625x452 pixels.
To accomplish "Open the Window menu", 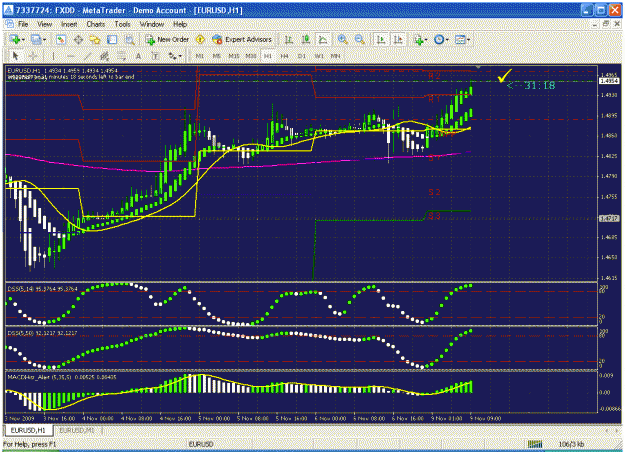I will [152, 24].
